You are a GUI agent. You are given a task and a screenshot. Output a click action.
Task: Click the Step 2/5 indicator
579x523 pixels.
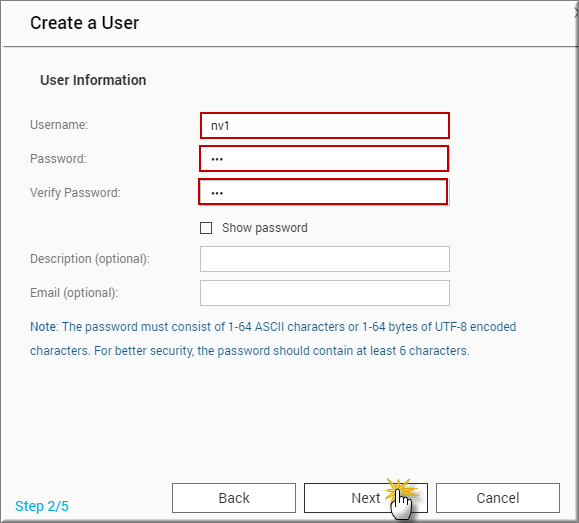42,506
